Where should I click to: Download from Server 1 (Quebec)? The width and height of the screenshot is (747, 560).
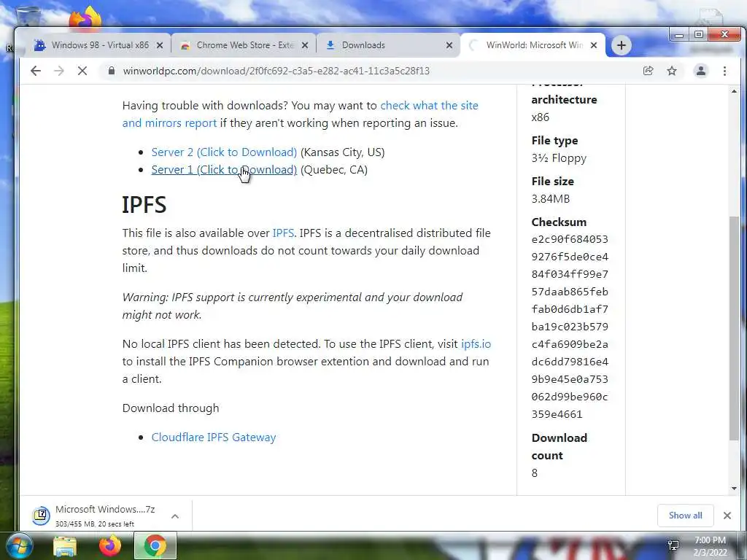224,169
